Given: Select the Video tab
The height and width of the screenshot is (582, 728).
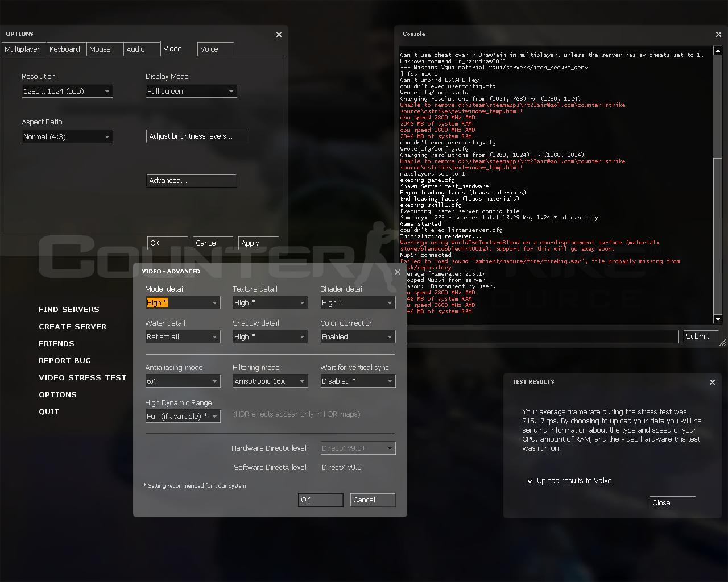Looking at the screenshot, I should coord(179,49).
